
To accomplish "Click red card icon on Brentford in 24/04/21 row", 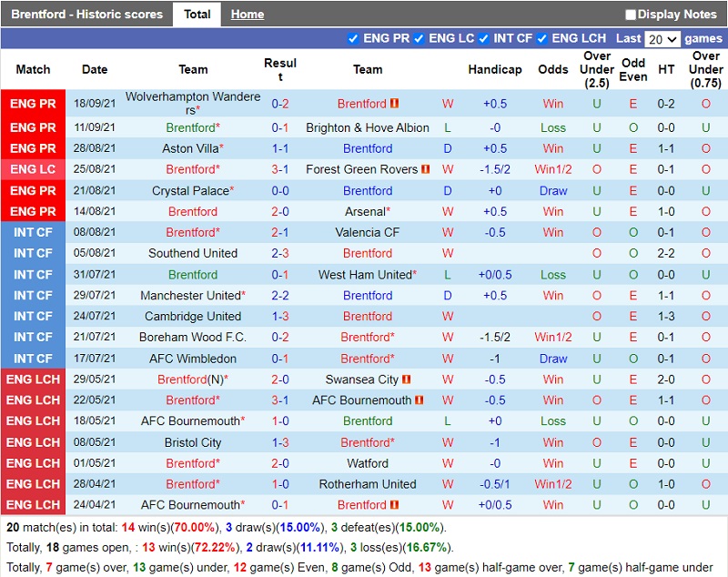I will pos(394,505).
